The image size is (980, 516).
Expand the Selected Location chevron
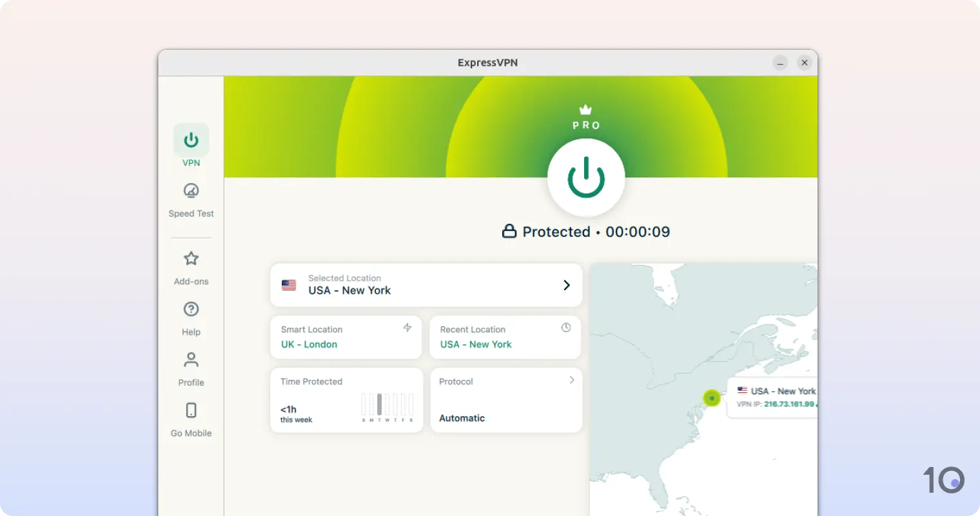[567, 284]
